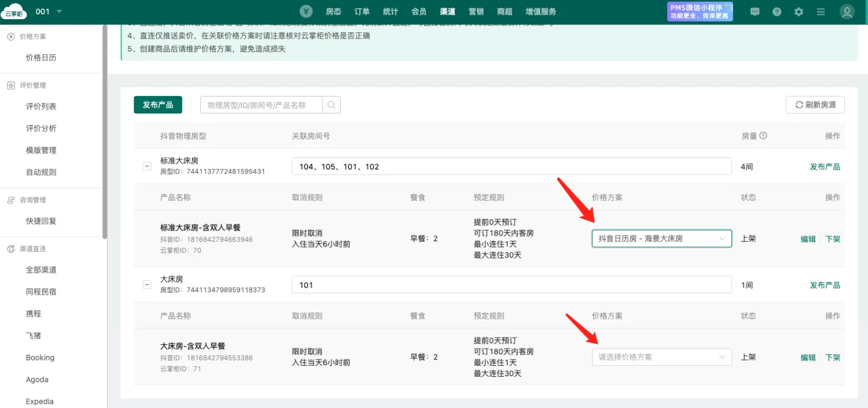This screenshot has height=408, width=868.
Task: Go to the 渠道 tab
Action: pyautogui.click(x=447, y=12)
